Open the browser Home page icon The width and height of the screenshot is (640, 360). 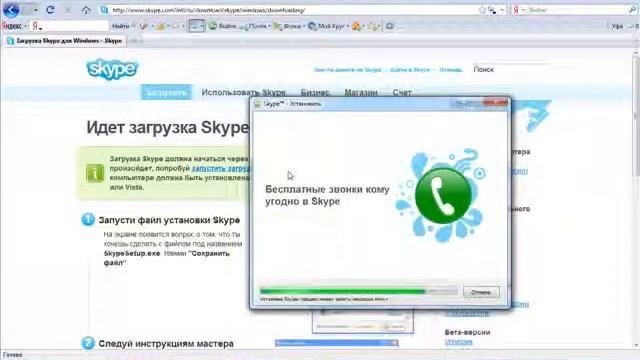(86, 10)
